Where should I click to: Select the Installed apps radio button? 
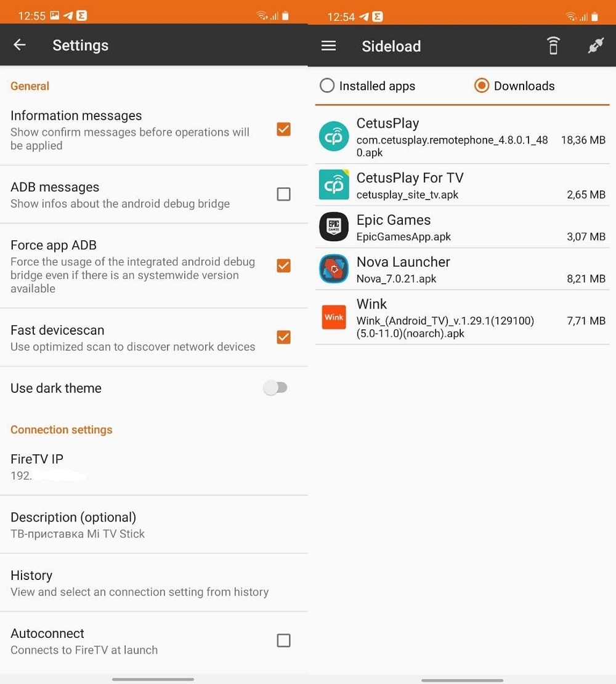[327, 86]
